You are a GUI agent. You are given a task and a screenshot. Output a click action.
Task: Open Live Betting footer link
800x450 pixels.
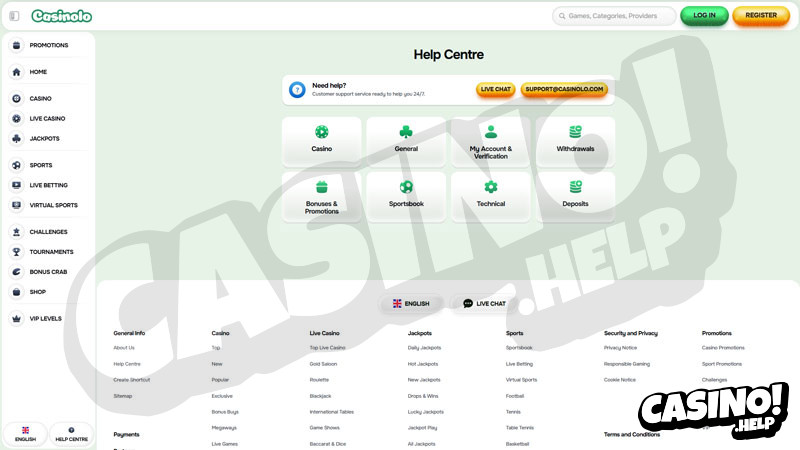[x=519, y=364]
